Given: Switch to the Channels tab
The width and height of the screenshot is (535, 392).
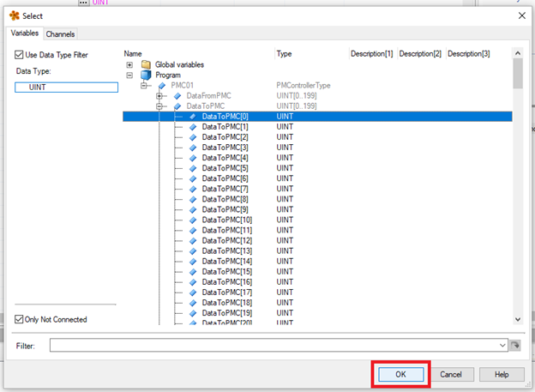Looking at the screenshot, I should (60, 34).
